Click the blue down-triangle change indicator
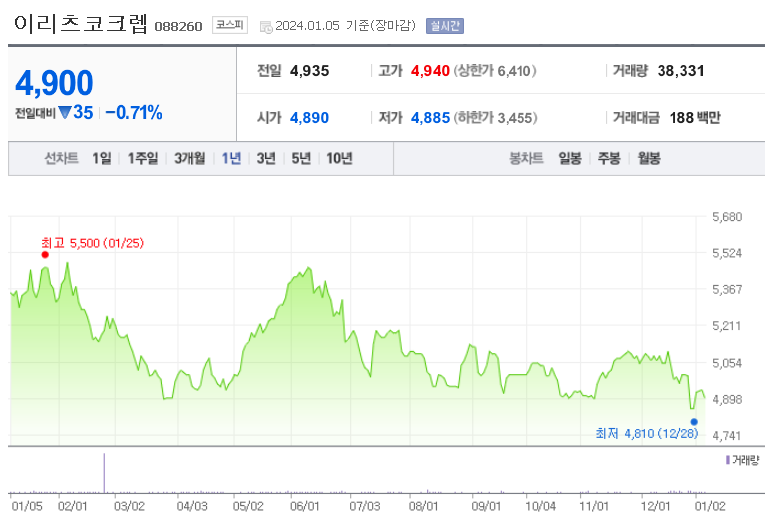The image size is (765, 524). pos(65,113)
